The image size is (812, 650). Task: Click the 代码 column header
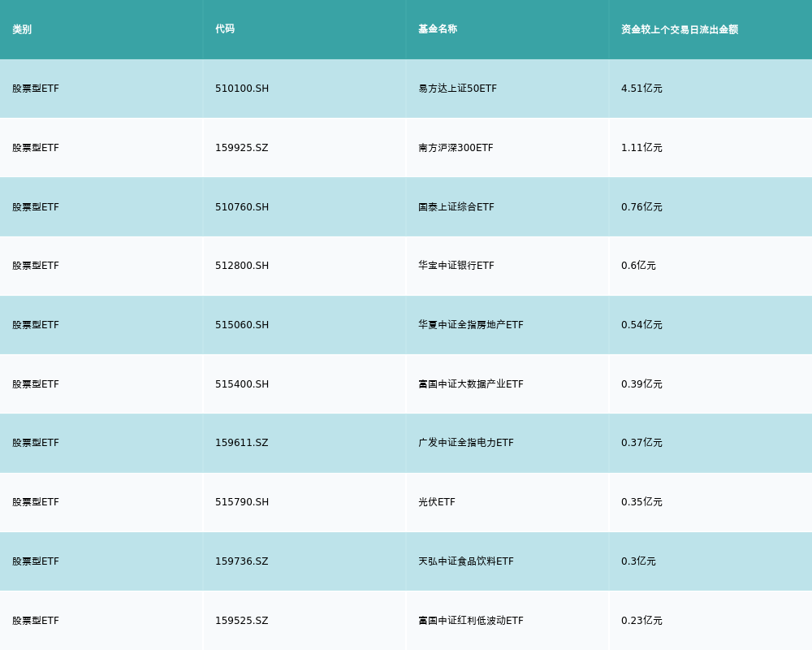225,29
